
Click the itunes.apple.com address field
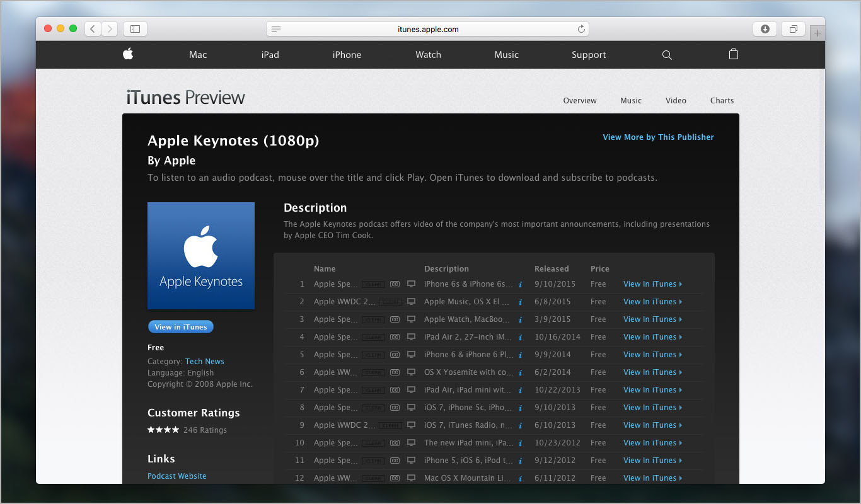click(x=428, y=29)
